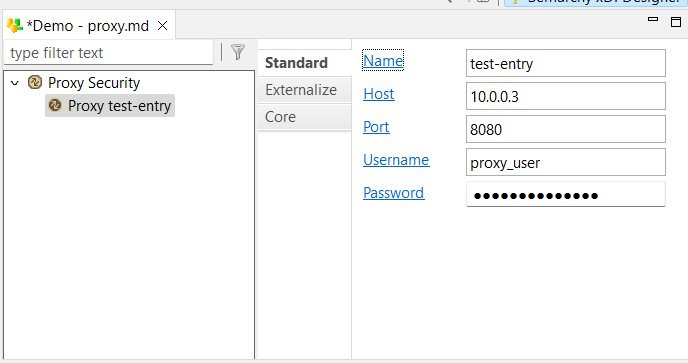The image size is (688, 363).
Task: Collapse the Proxy Security tree node
Action: (x=15, y=83)
